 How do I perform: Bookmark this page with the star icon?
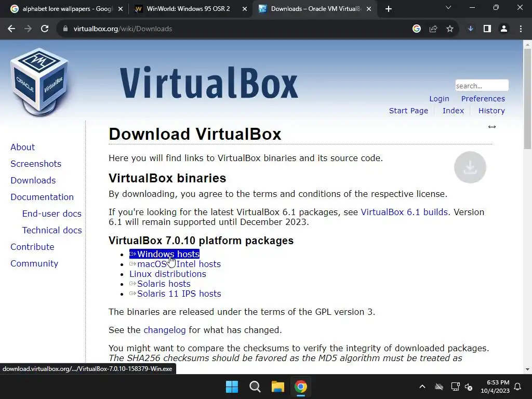(x=450, y=29)
